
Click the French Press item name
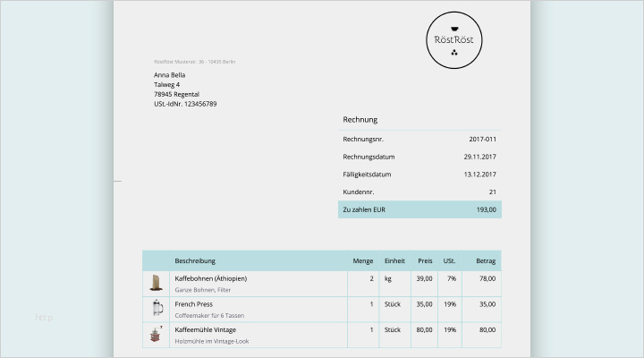point(193,304)
